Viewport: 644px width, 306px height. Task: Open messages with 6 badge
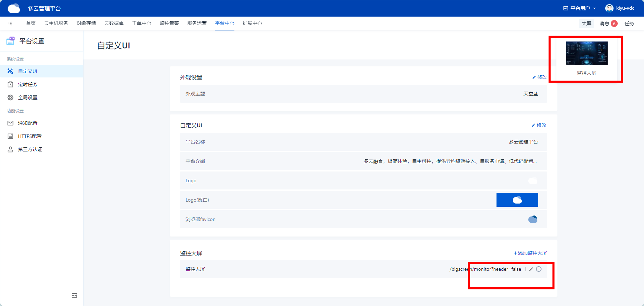tap(608, 24)
